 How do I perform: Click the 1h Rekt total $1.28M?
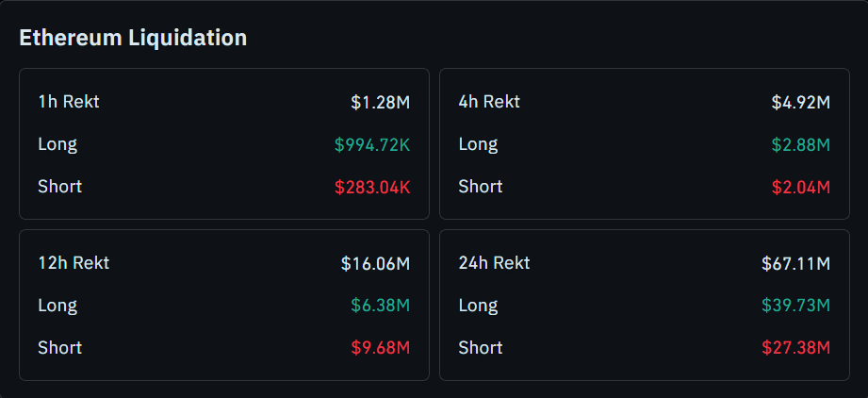coord(380,102)
